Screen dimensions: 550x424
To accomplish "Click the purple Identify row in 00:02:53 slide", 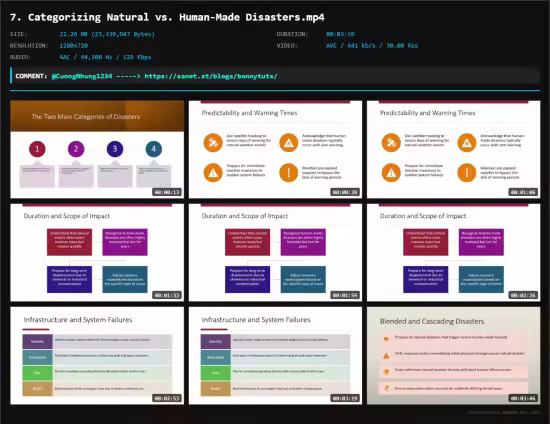I will pos(97,341).
